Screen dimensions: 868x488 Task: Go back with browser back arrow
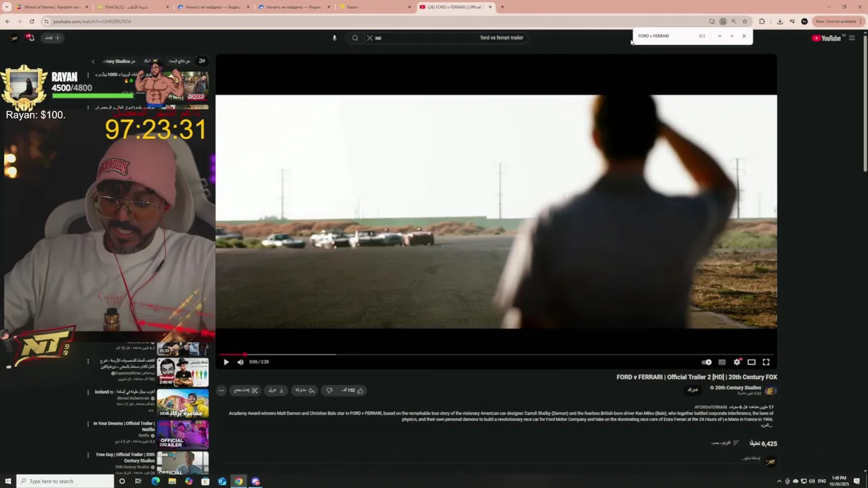[7, 21]
